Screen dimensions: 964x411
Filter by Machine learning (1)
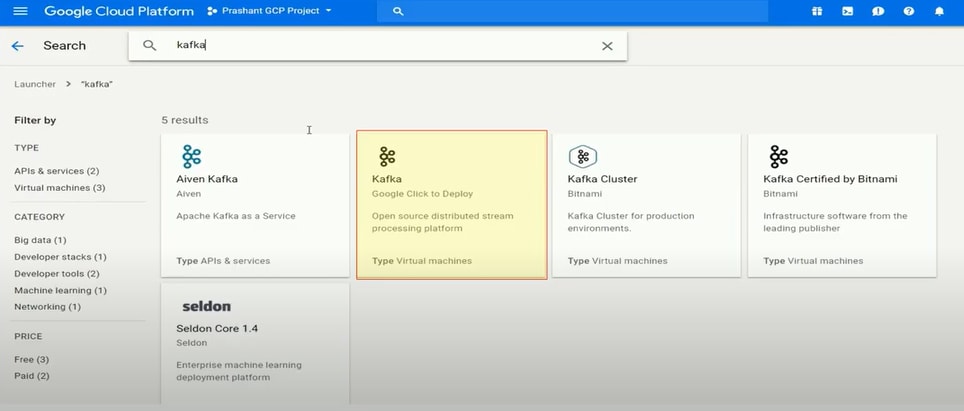(x=60, y=290)
